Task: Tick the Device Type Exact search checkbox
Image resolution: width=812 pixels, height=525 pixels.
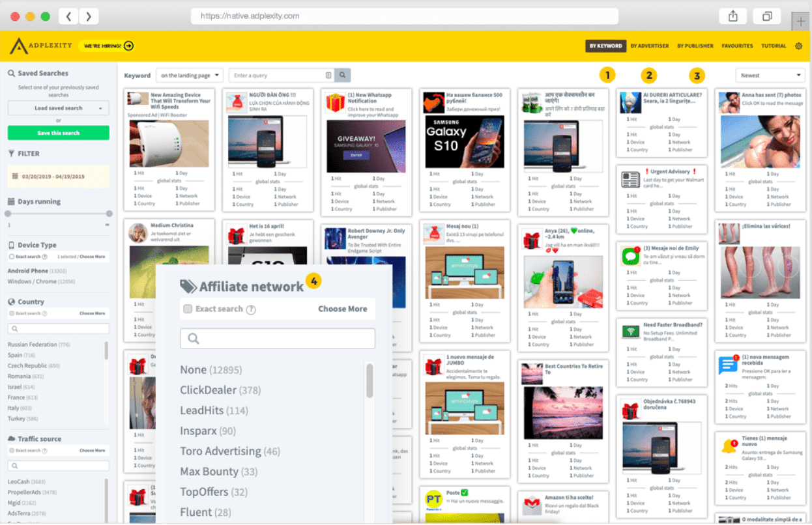Action: [11, 257]
